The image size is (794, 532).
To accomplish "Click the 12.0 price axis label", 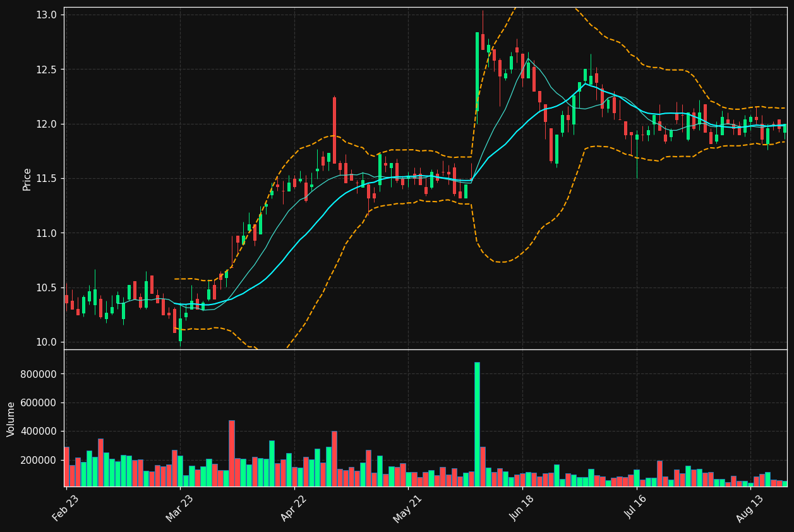I will tap(47, 124).
